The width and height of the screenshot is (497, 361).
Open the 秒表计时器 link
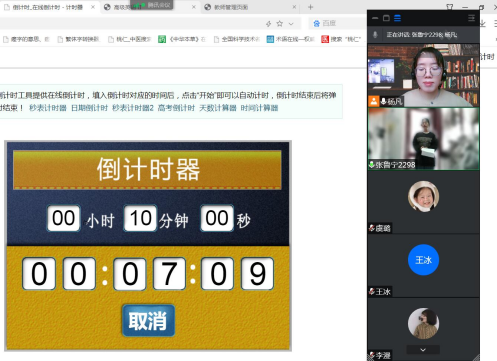[48, 108]
